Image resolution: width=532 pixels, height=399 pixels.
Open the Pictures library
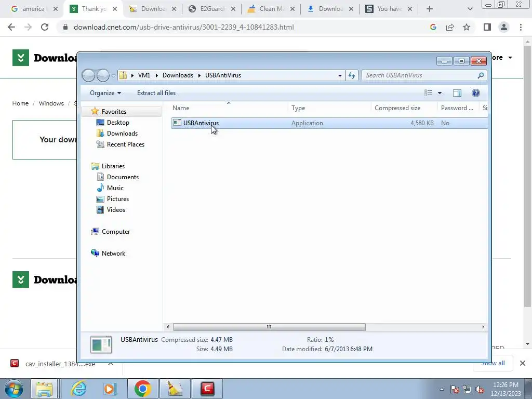[x=118, y=199]
